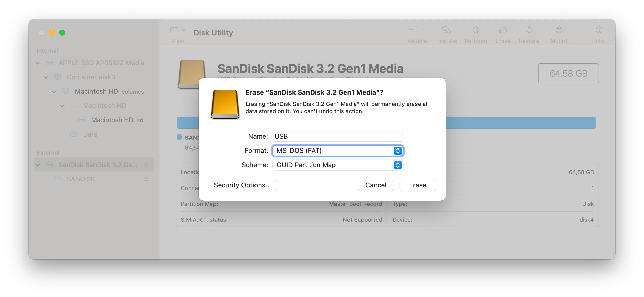Open the Partition tool

[x=476, y=33]
